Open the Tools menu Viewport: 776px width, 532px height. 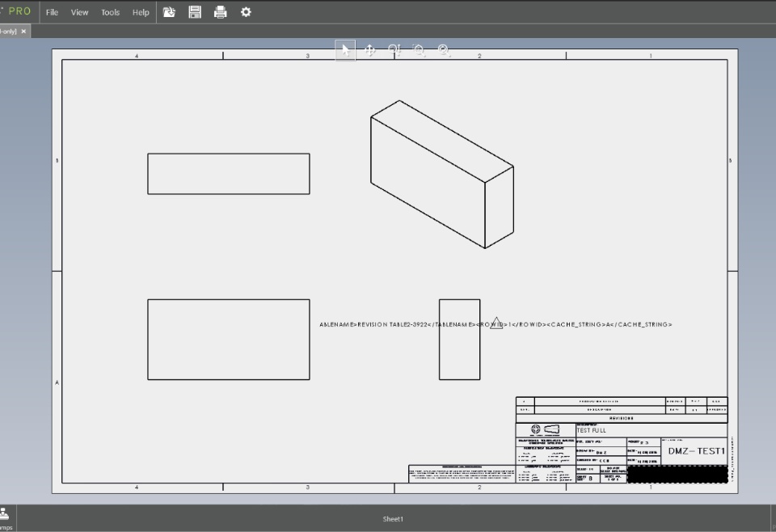tap(111, 12)
